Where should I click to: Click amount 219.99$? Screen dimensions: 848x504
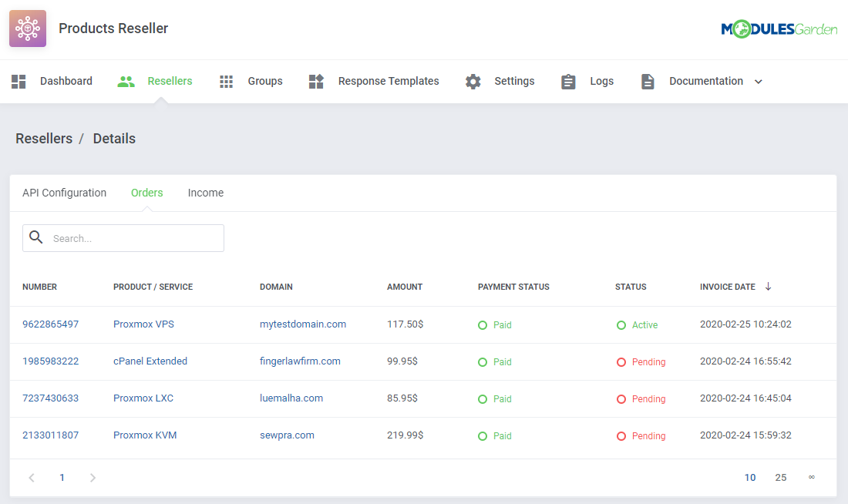click(x=405, y=435)
